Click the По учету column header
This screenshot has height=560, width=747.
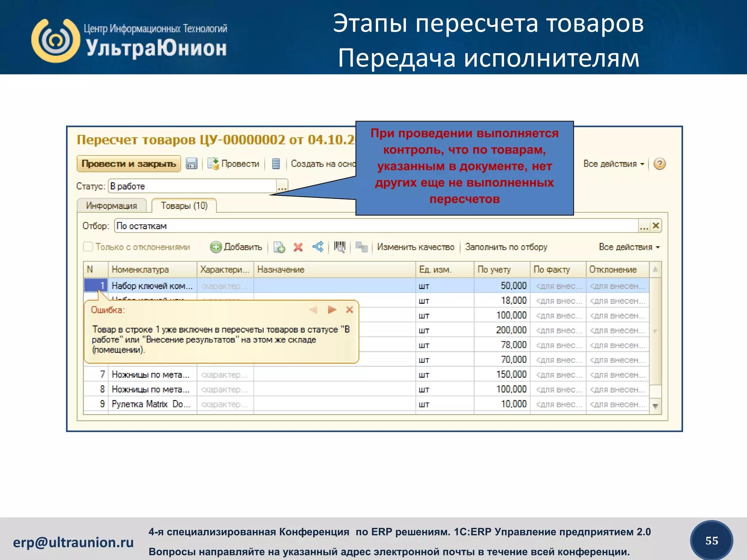coord(502,269)
